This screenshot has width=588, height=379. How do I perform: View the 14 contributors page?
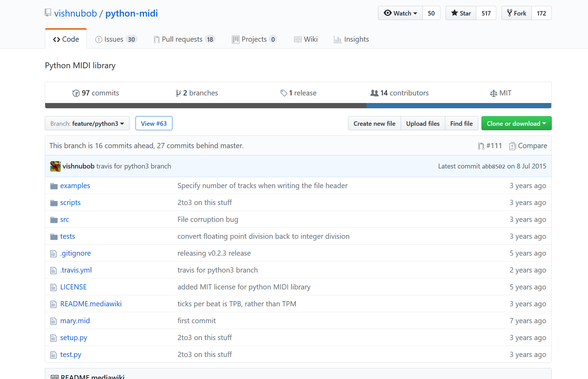click(x=399, y=93)
